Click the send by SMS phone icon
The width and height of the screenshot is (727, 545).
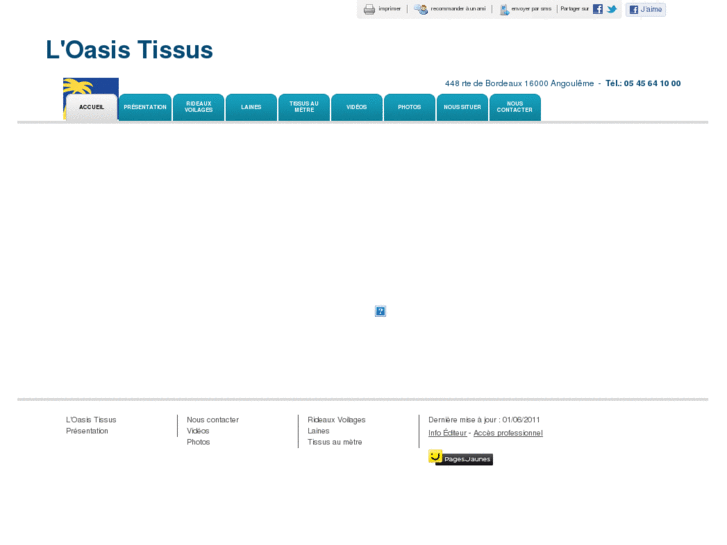[504, 10]
